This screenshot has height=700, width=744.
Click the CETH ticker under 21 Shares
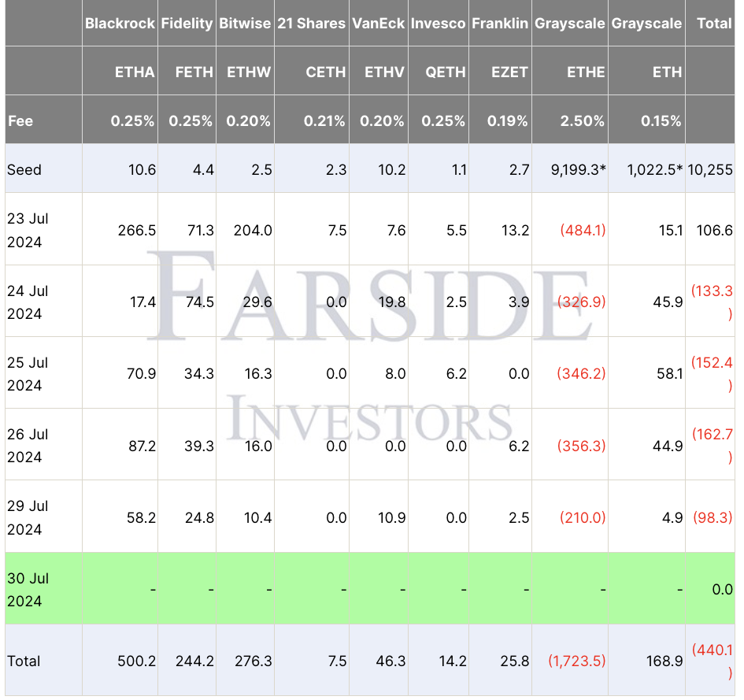[x=326, y=72]
